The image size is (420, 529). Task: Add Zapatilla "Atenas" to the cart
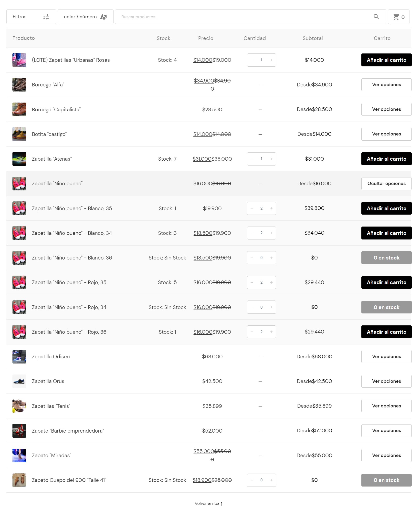coord(386,159)
